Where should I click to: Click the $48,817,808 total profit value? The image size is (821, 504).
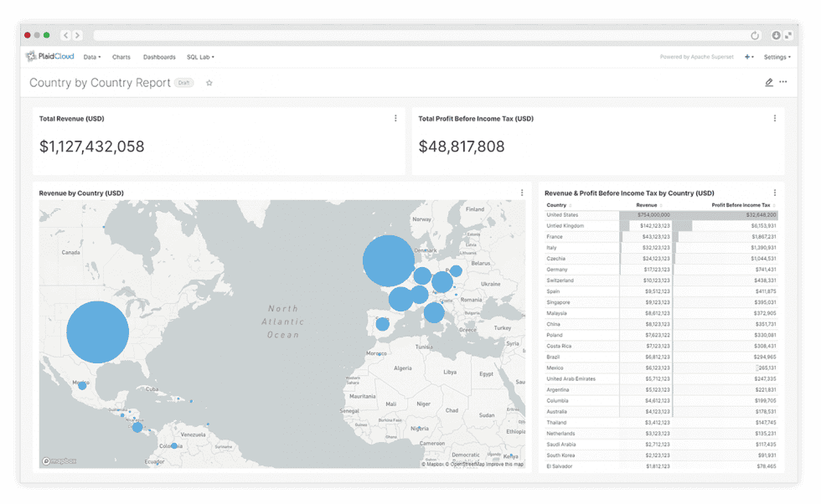point(462,147)
